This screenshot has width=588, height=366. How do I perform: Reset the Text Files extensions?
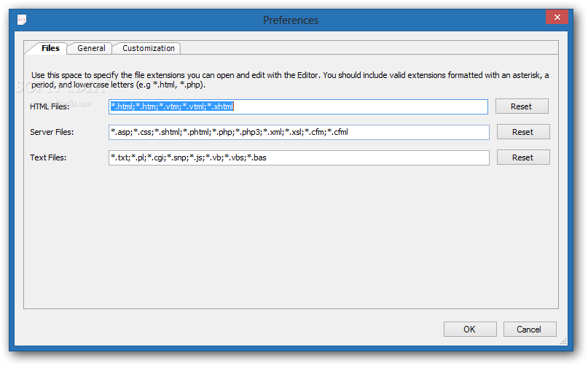pyautogui.click(x=522, y=157)
